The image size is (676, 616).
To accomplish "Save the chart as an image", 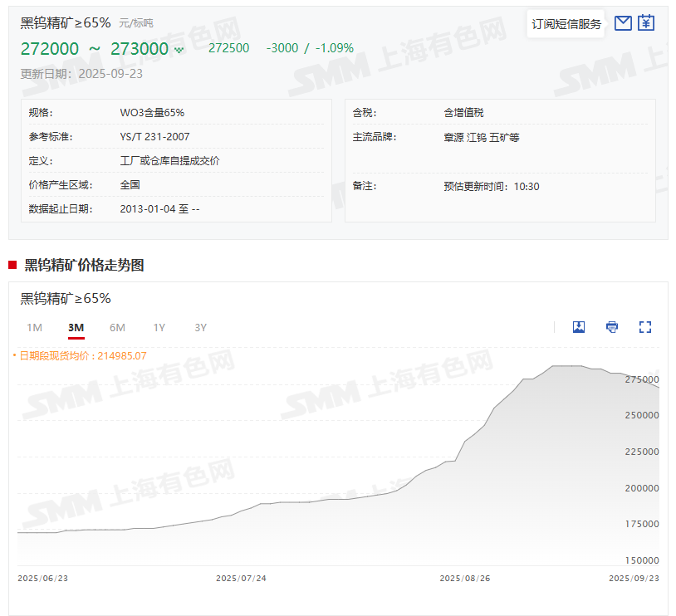I will 579,327.
